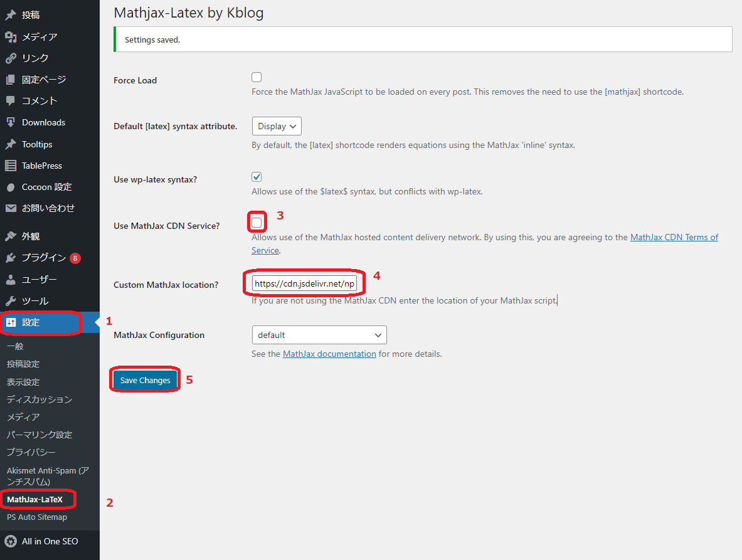Click the Save Changes button
The height and width of the screenshot is (560, 742).
145,380
